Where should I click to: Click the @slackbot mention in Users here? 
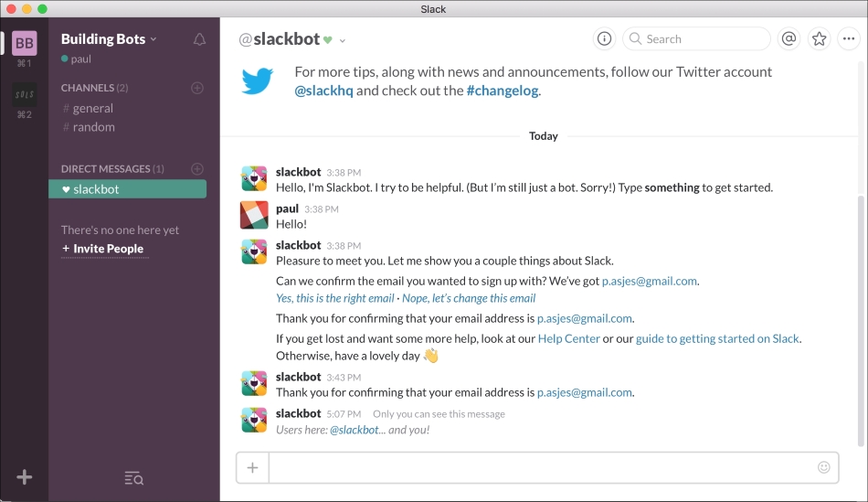tap(355, 430)
